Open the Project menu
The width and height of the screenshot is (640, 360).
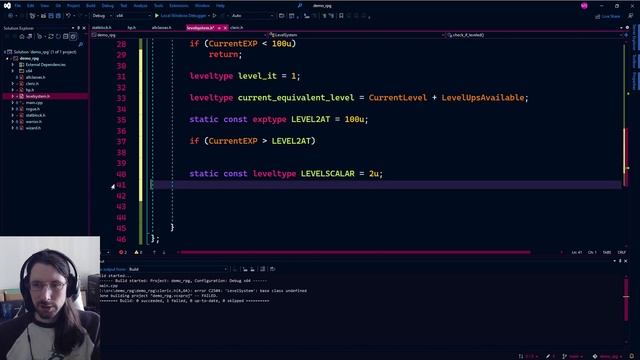coord(73,6)
